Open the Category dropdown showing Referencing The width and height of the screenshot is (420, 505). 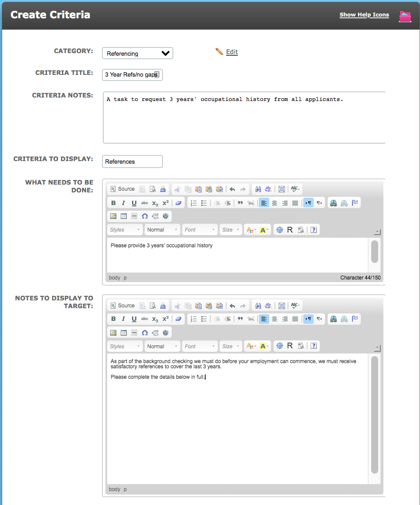[x=138, y=53]
